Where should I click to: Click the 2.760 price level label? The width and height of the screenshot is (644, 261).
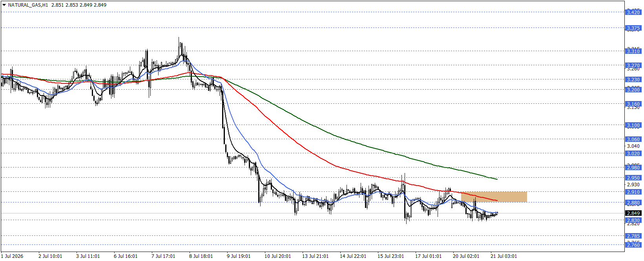click(x=633, y=245)
